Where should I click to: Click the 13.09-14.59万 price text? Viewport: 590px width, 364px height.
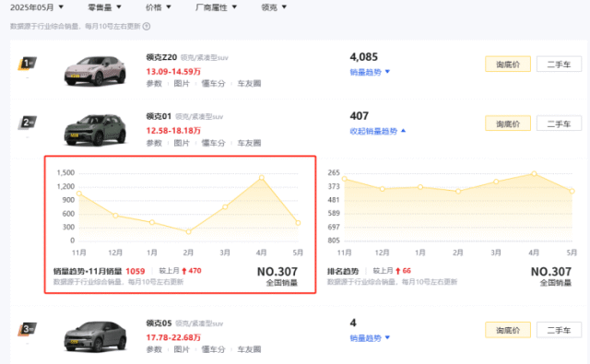pyautogui.click(x=173, y=72)
